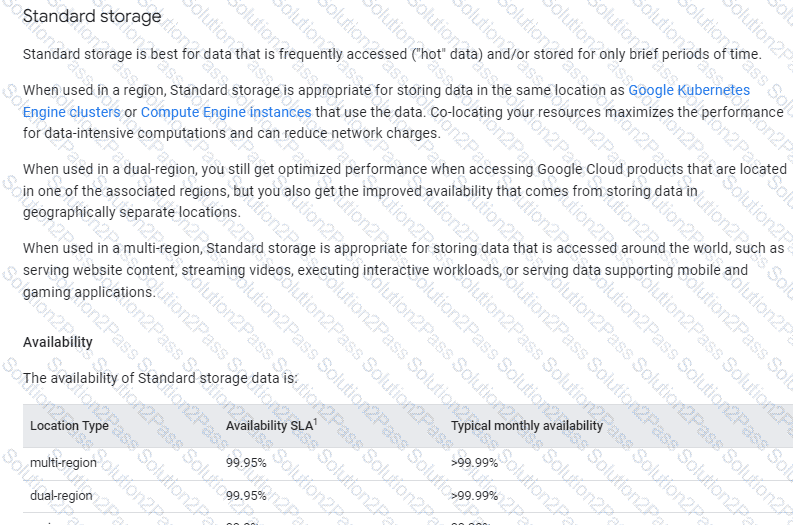
Task: Click the Standard storage page heading
Action: point(92,16)
